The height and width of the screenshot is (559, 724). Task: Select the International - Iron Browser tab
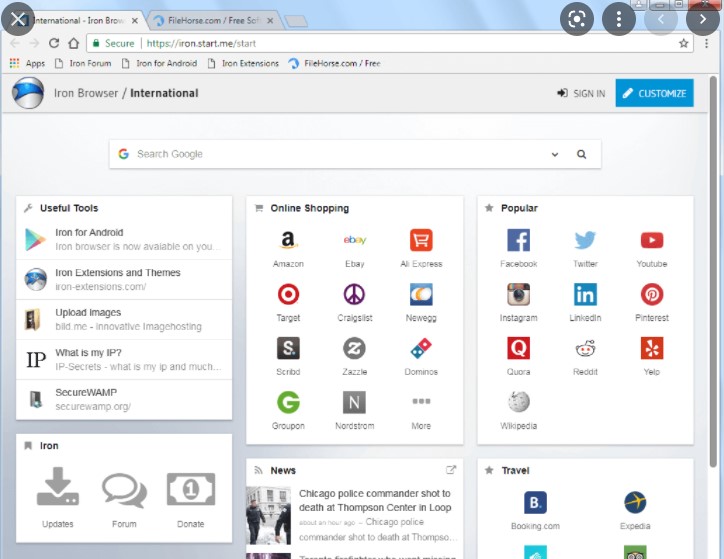[x=78, y=20]
